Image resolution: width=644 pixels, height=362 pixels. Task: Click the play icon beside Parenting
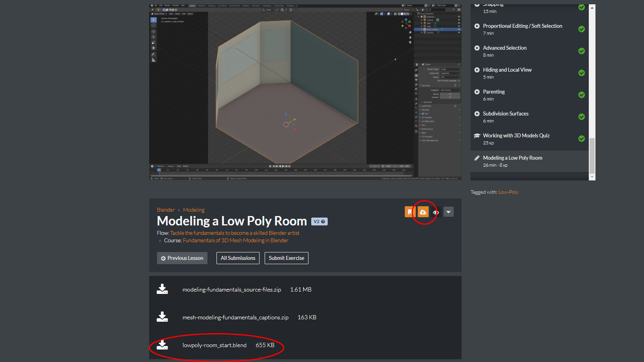pos(477,92)
